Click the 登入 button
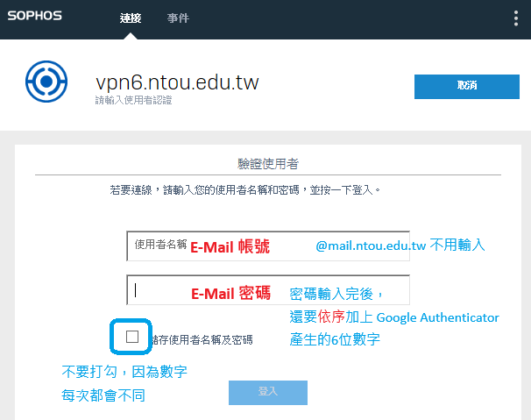 click(267, 392)
